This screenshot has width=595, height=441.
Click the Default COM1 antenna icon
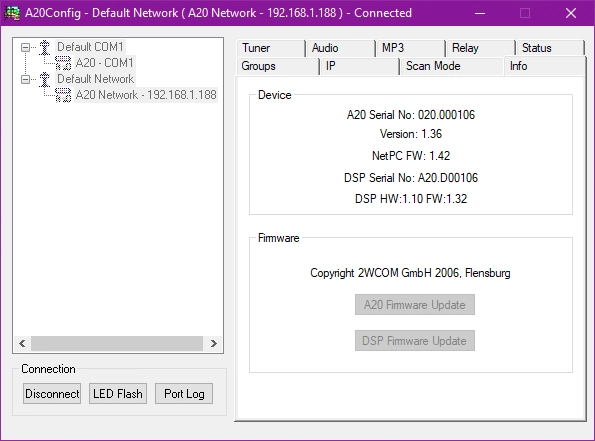pyautogui.click(x=45, y=47)
